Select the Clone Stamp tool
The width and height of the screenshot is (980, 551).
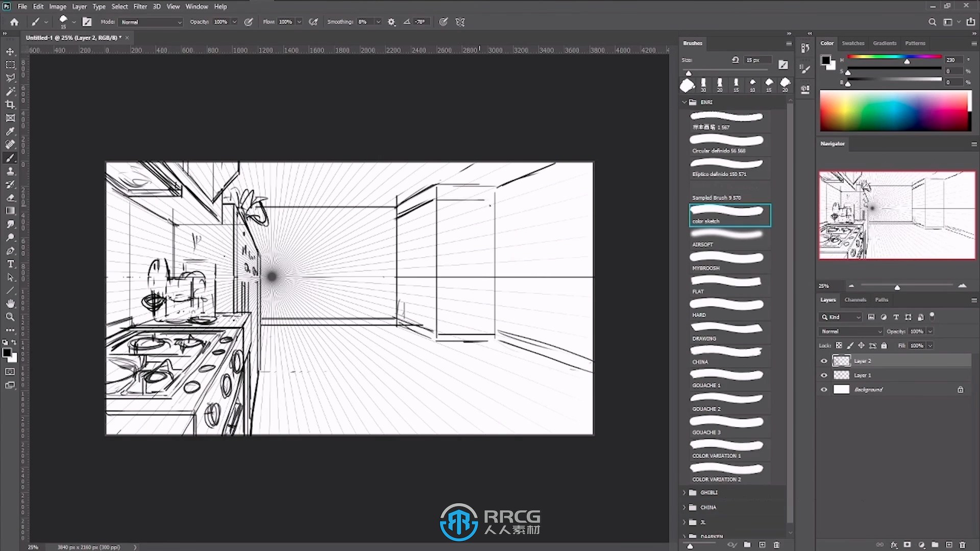[10, 171]
